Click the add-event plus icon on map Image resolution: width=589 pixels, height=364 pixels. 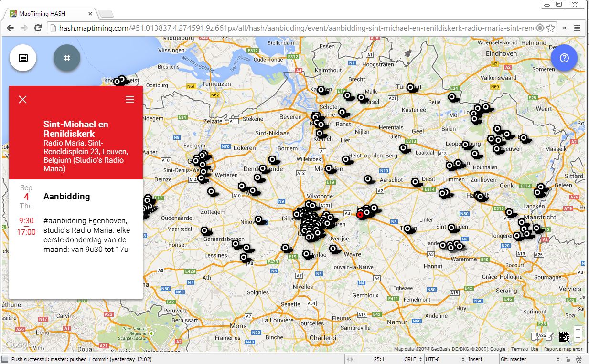pos(536,336)
